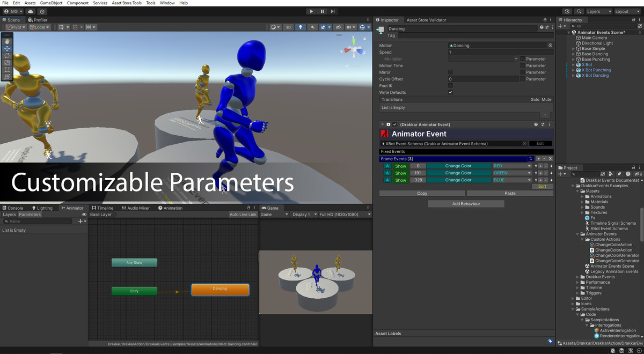644x354 pixels.
Task: Switch to Layers in Animator panel
Action: pyautogui.click(x=9, y=215)
